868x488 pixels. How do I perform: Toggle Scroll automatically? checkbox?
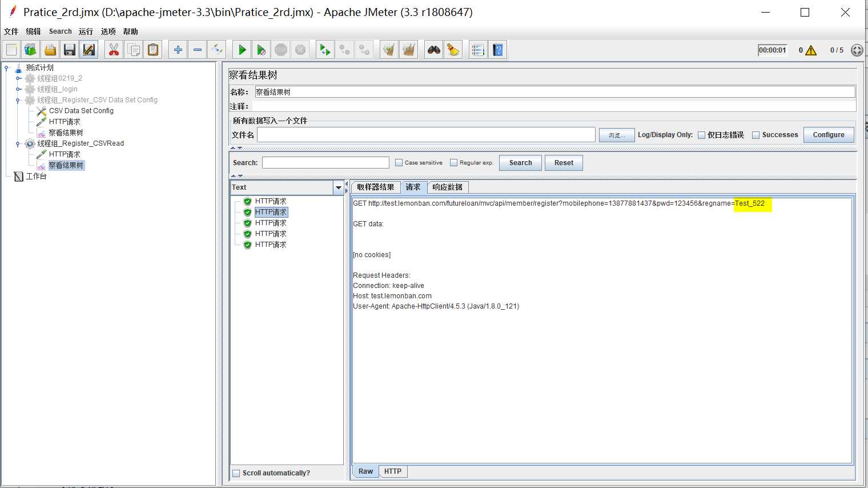pyautogui.click(x=236, y=473)
